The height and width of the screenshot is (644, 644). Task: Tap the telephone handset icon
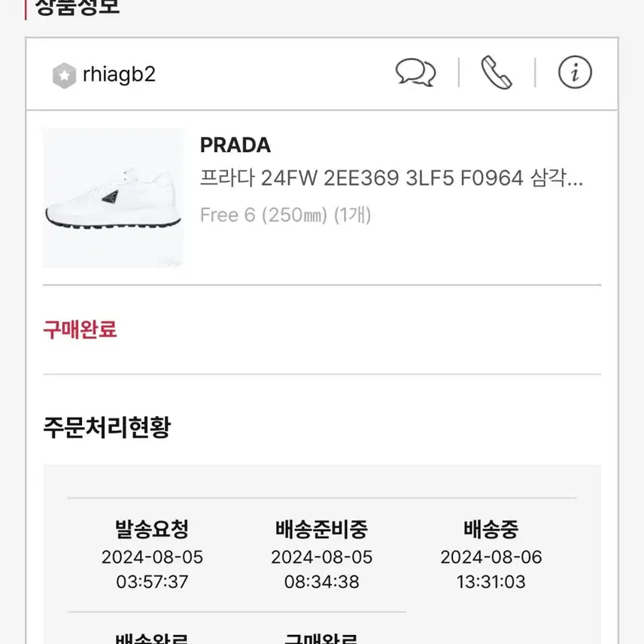(497, 72)
